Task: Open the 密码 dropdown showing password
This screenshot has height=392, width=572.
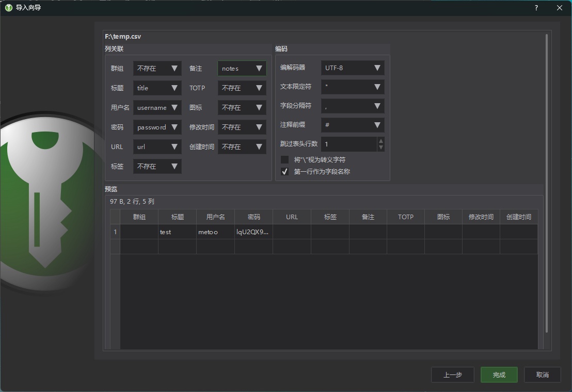Action: pos(157,127)
